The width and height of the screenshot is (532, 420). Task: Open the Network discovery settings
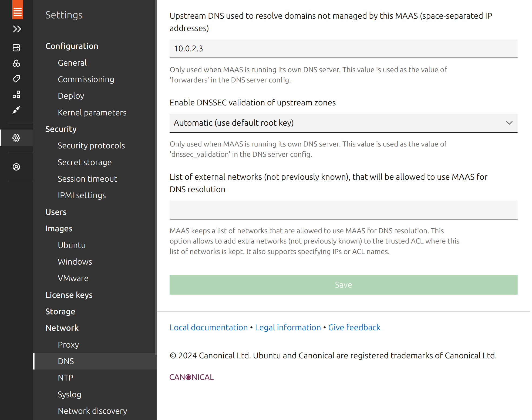92,411
